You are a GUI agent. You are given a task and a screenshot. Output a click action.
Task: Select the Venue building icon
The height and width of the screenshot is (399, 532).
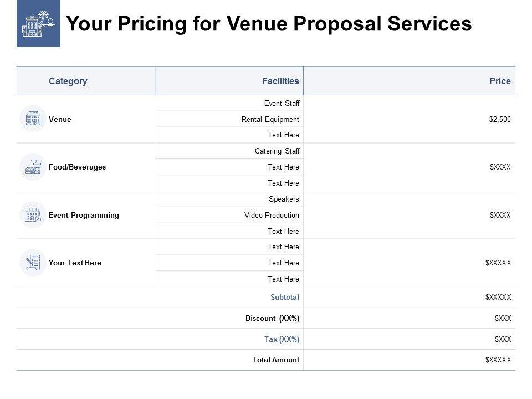point(33,119)
